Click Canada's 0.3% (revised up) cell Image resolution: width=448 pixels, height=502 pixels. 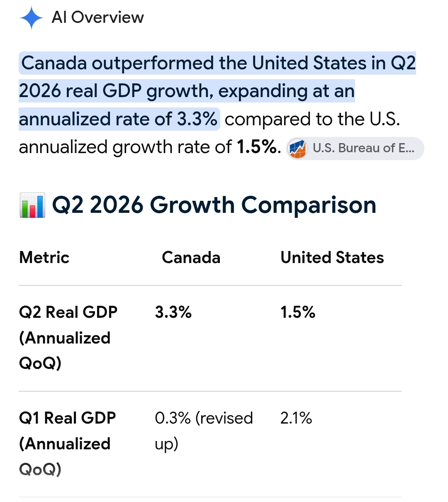click(x=204, y=431)
